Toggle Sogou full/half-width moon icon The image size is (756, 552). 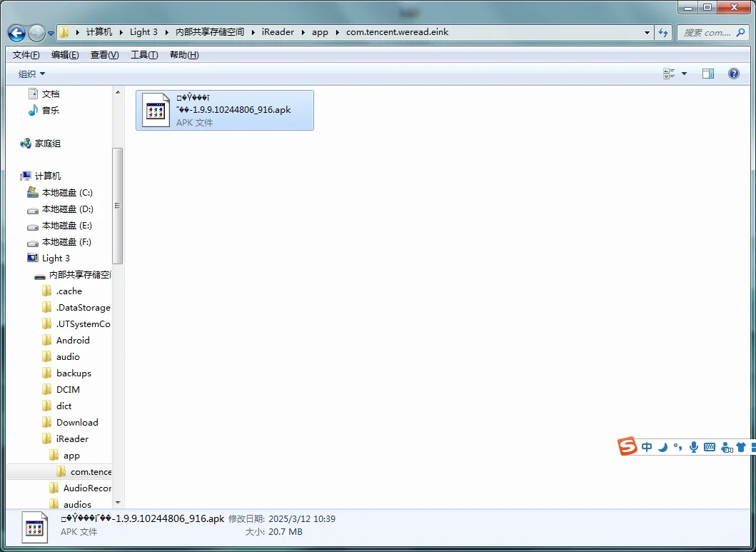(x=663, y=447)
